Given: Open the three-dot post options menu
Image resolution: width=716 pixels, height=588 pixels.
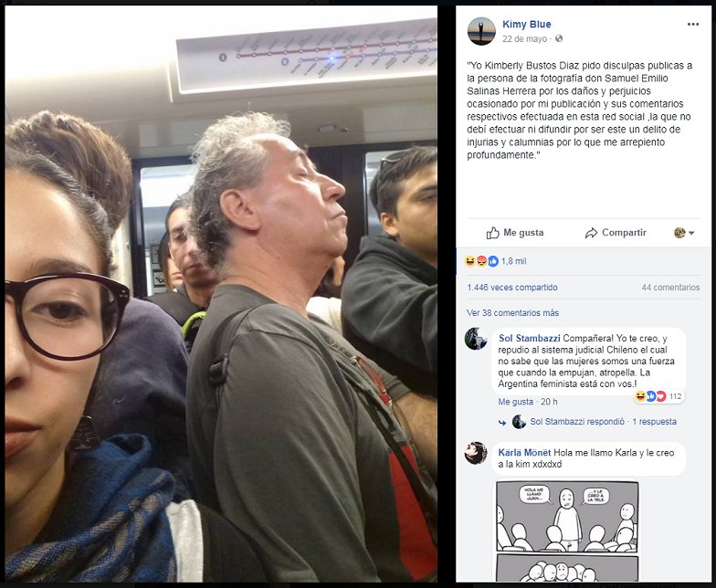Looking at the screenshot, I should point(692,25).
